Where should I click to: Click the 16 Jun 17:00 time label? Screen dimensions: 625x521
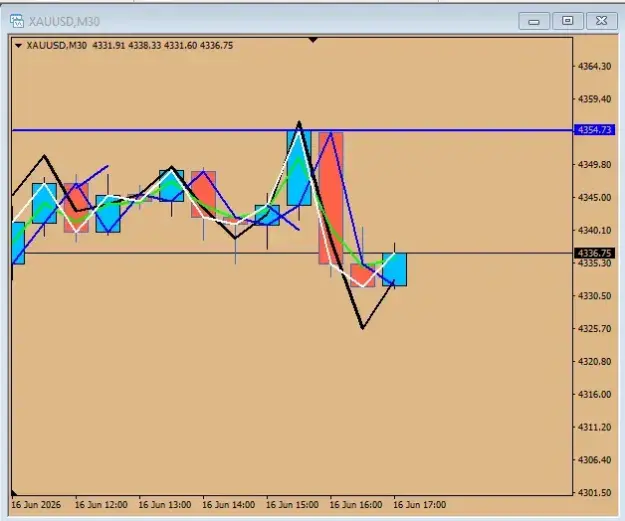(420, 505)
